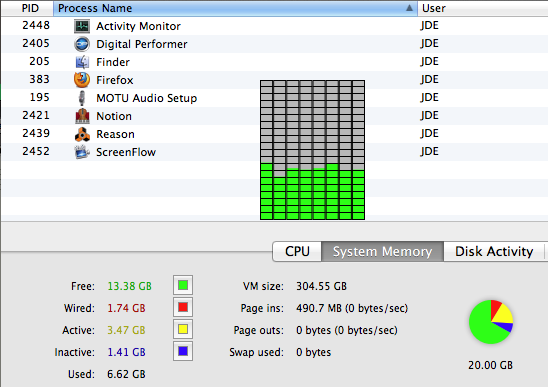Toggle the sort direction arrow in Process Name
Screen dimensions: 548x387
[409, 8]
